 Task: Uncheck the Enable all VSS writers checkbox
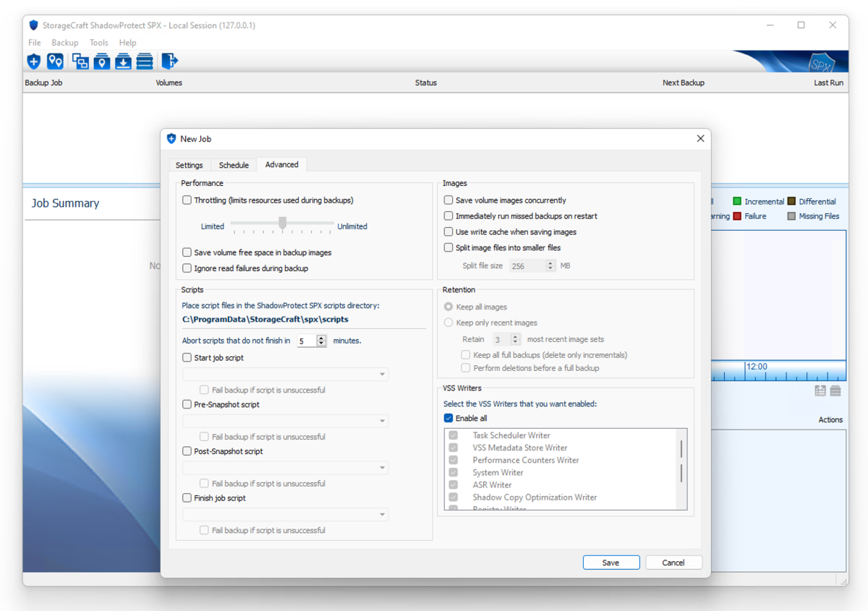(x=448, y=419)
